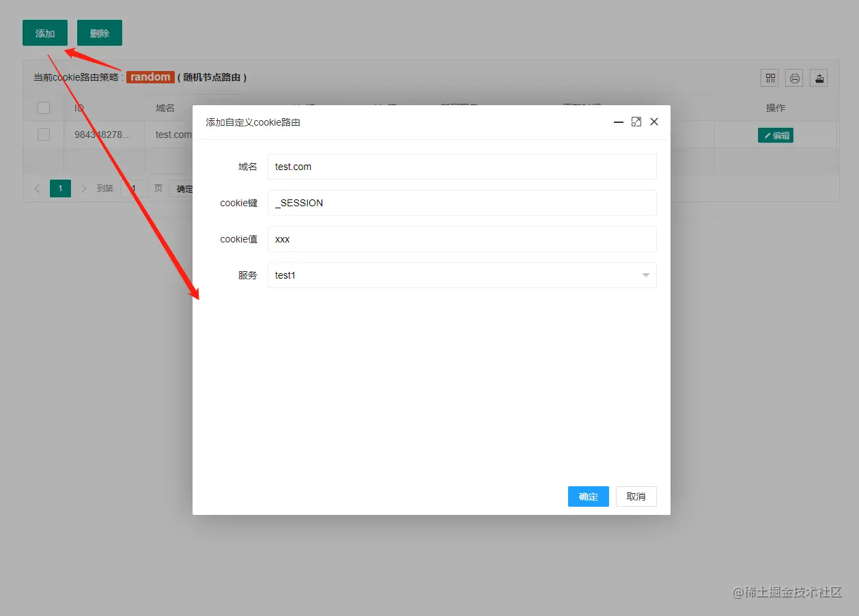This screenshot has width=859, height=616.
Task: Minimize the 添加自定义cookie路由 dialog
Action: pos(619,122)
